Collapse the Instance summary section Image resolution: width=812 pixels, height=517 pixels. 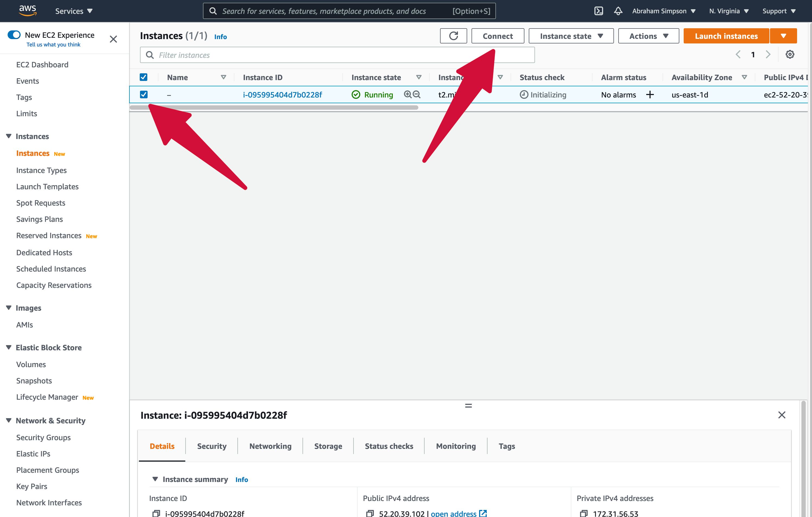point(155,479)
